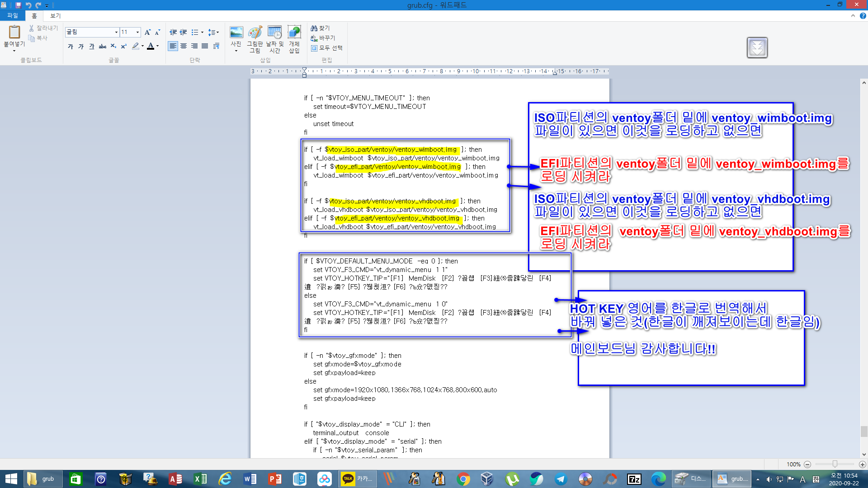The width and height of the screenshot is (868, 488).
Task: Select left text alignment
Action: tap(173, 46)
